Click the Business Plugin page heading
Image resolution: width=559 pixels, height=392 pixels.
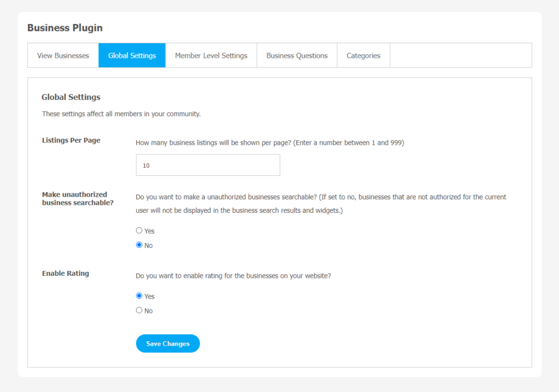tap(65, 28)
